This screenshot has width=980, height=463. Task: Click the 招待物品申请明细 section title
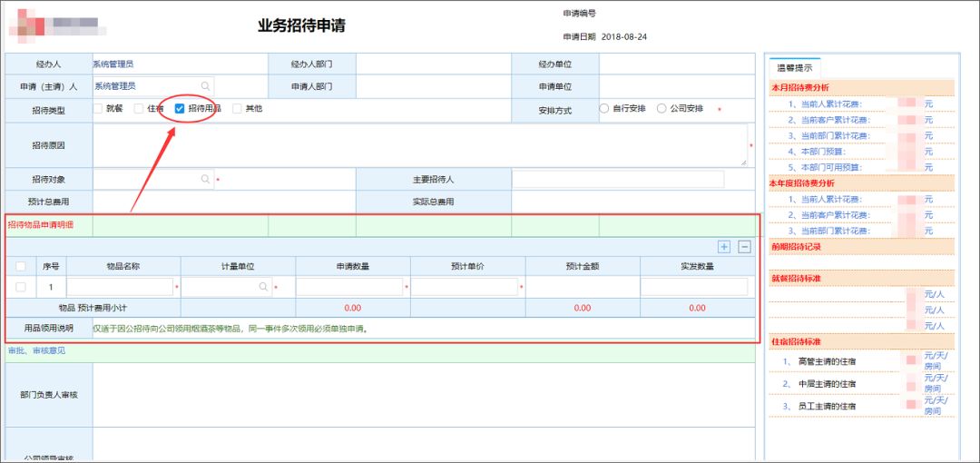pos(41,225)
